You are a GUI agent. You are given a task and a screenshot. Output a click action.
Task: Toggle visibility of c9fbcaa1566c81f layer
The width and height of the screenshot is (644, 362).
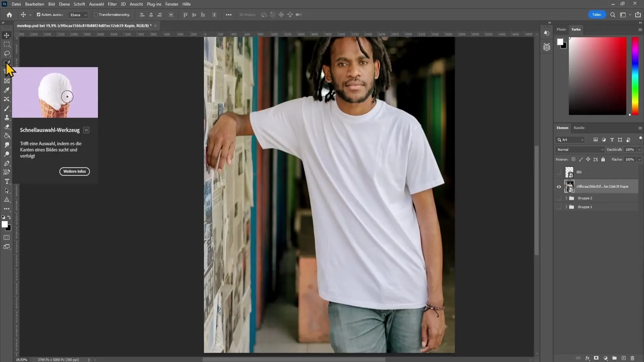[x=559, y=186]
